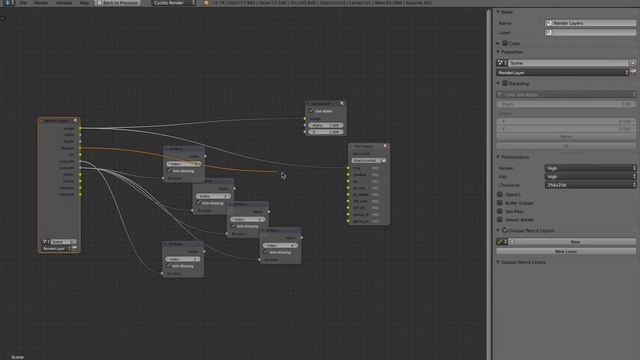
Task: Click the empty node Label field
Action: pyautogui.click(x=590, y=32)
